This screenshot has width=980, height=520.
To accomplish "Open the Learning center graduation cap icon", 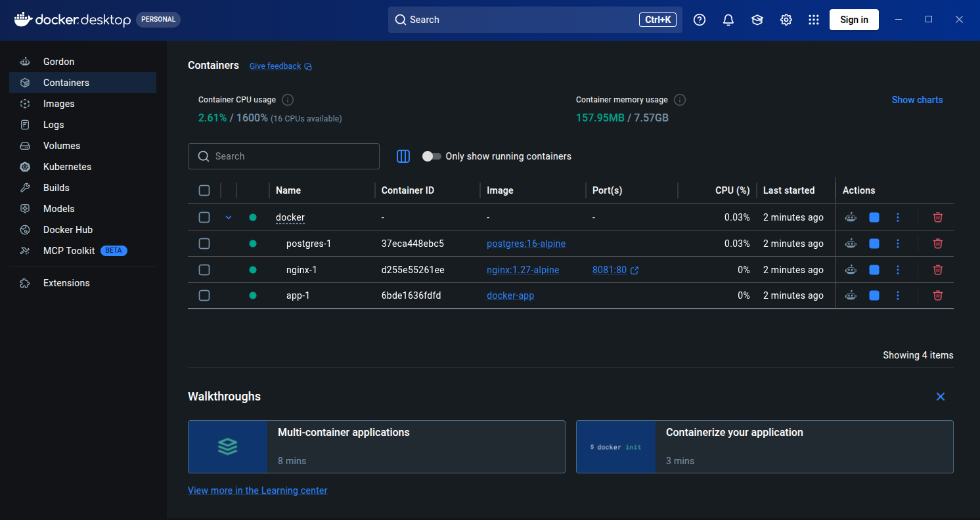I will pos(757,20).
